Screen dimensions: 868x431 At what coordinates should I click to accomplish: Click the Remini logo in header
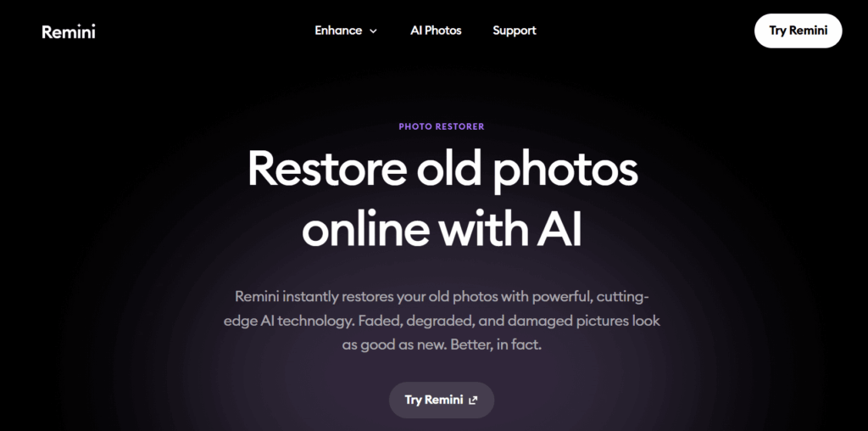tap(69, 31)
